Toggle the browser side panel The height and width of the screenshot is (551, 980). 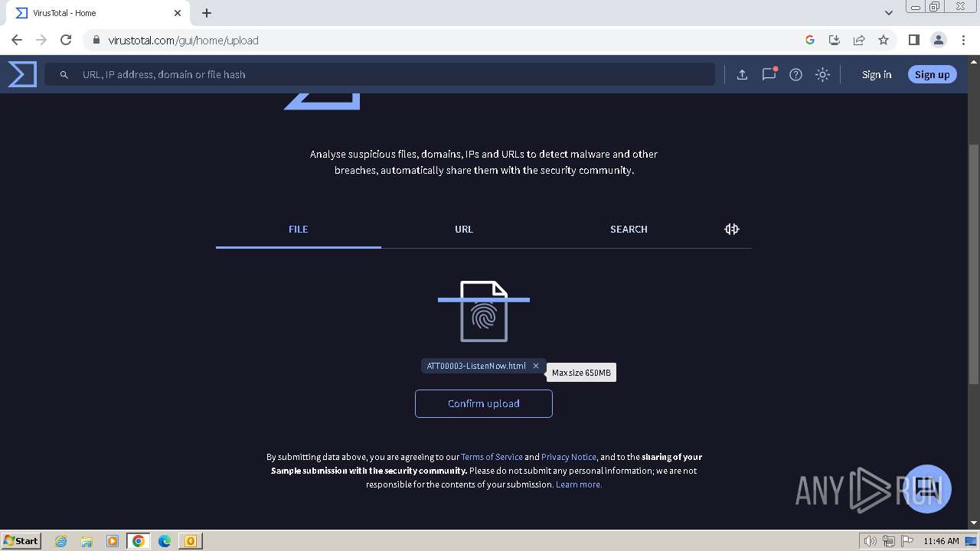[x=913, y=40]
